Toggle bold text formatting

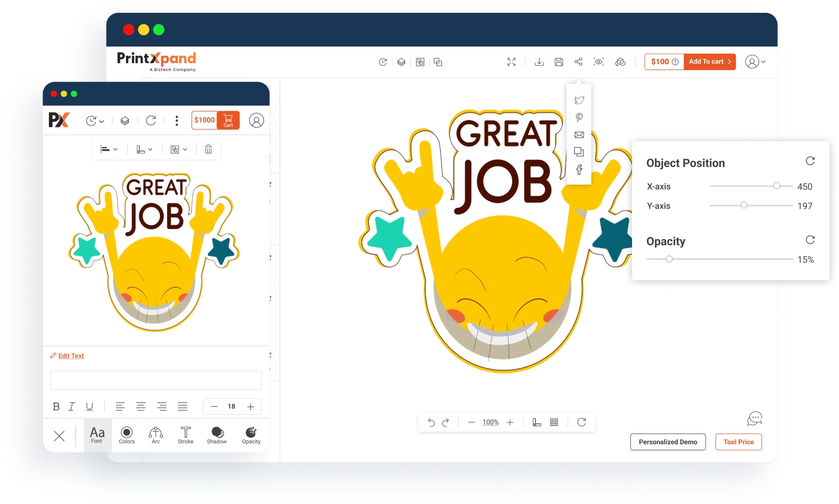[x=56, y=407]
